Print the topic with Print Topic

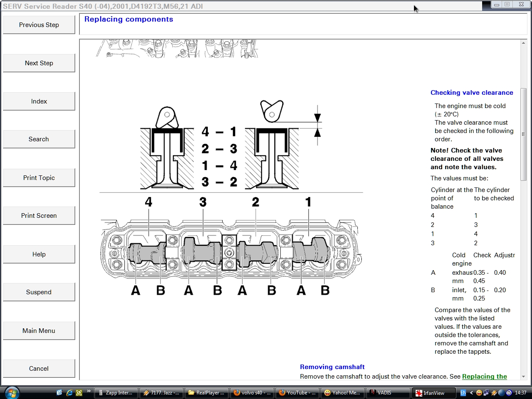(39, 178)
